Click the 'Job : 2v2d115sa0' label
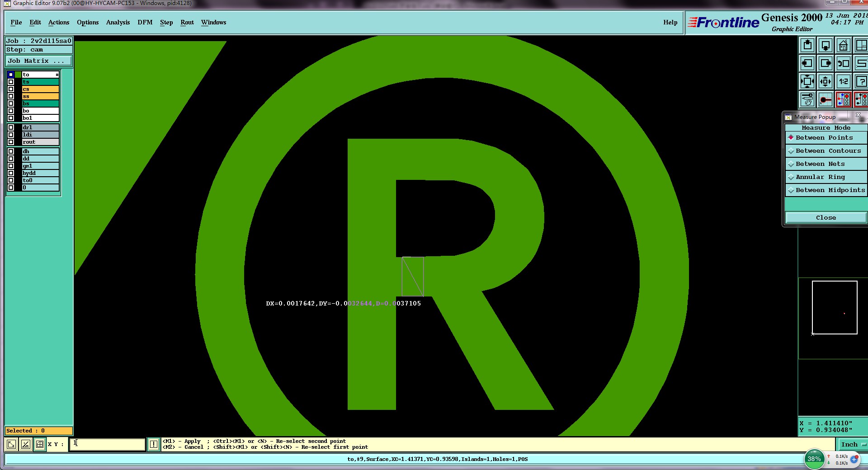868x470 pixels. [38, 41]
